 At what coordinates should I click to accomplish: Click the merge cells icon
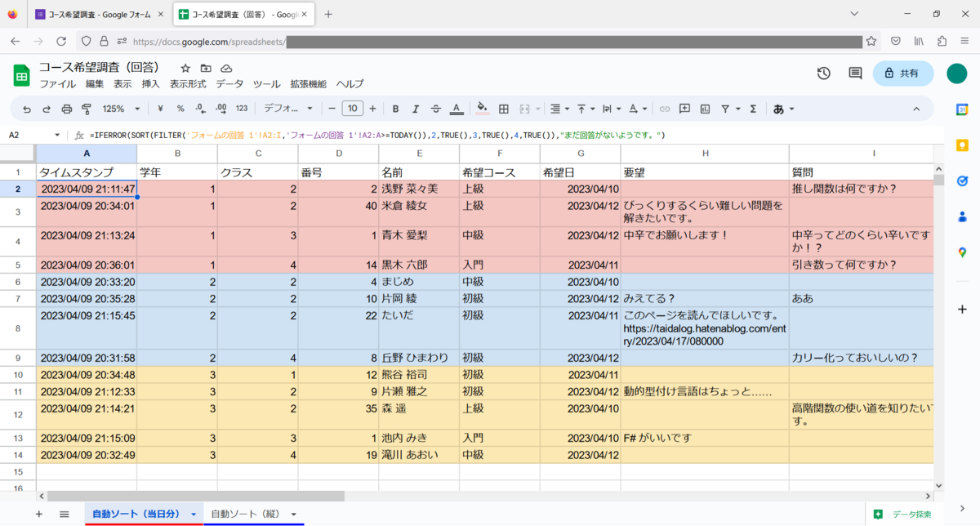(x=525, y=109)
